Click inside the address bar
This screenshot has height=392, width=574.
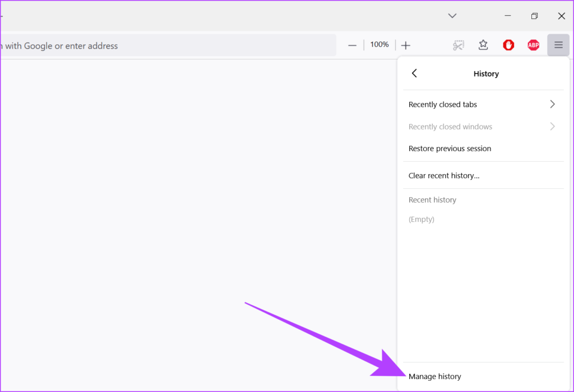click(x=168, y=45)
